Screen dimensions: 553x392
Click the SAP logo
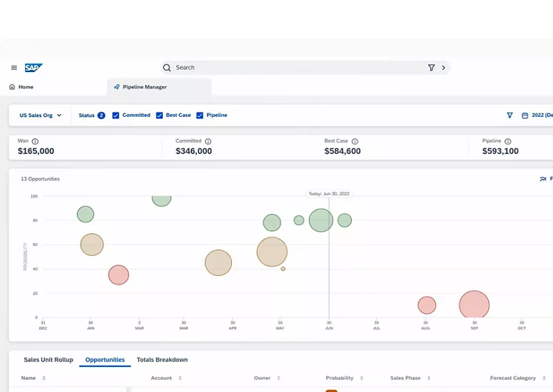34,68
